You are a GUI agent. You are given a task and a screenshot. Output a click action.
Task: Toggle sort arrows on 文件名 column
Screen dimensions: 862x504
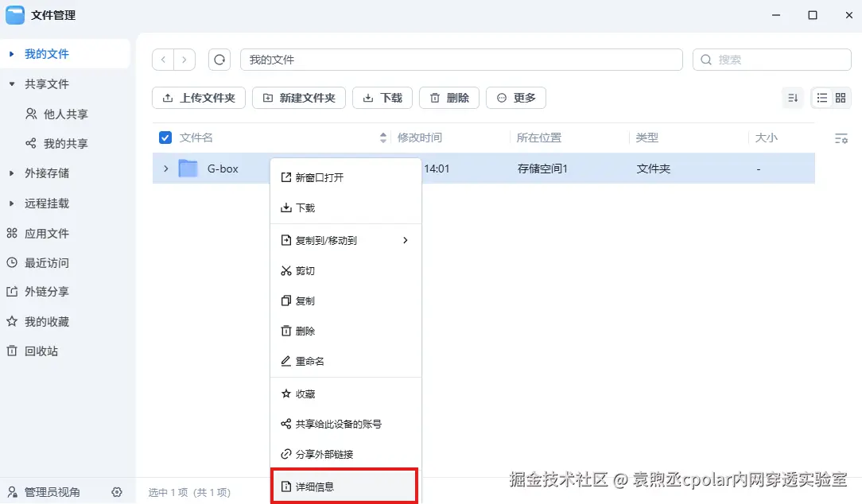[383, 138]
